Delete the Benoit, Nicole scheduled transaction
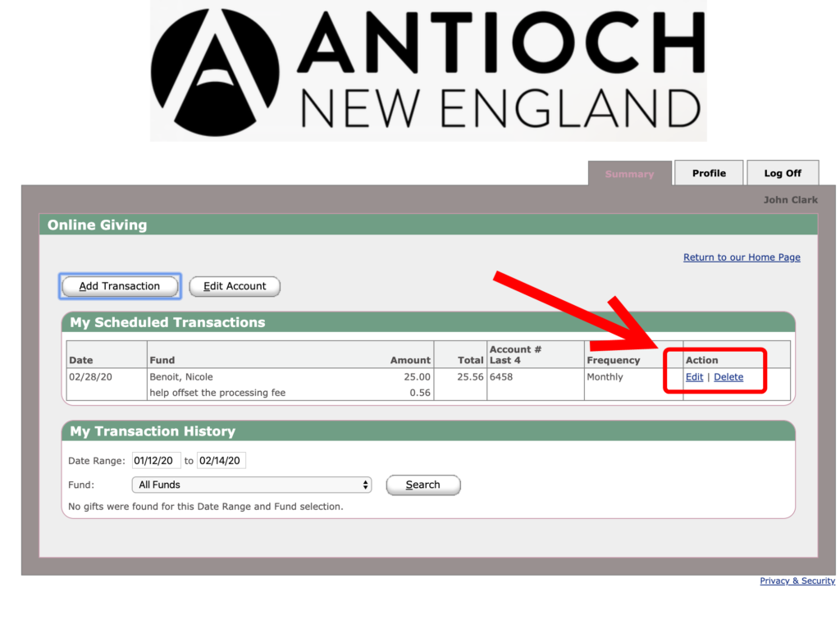This screenshot has height=624, width=840. (x=728, y=377)
